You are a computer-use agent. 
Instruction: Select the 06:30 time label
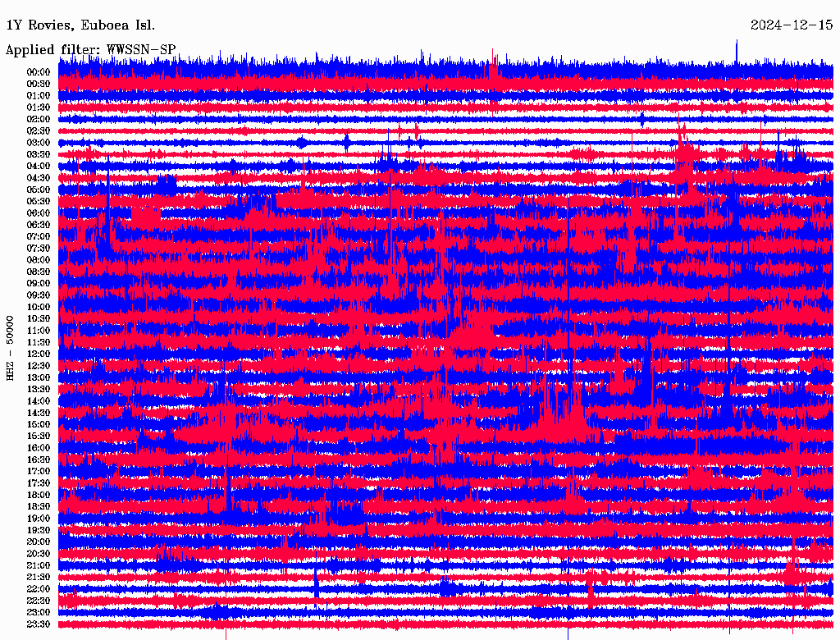[39, 225]
